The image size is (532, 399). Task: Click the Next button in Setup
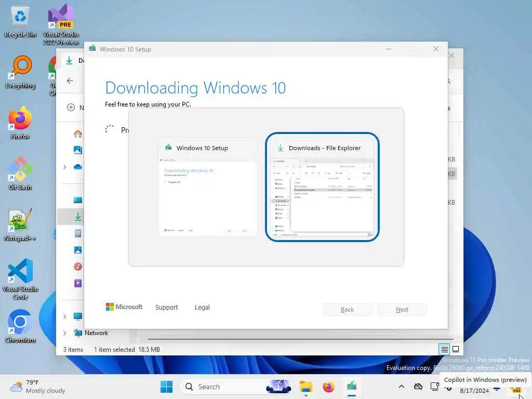[402, 310]
